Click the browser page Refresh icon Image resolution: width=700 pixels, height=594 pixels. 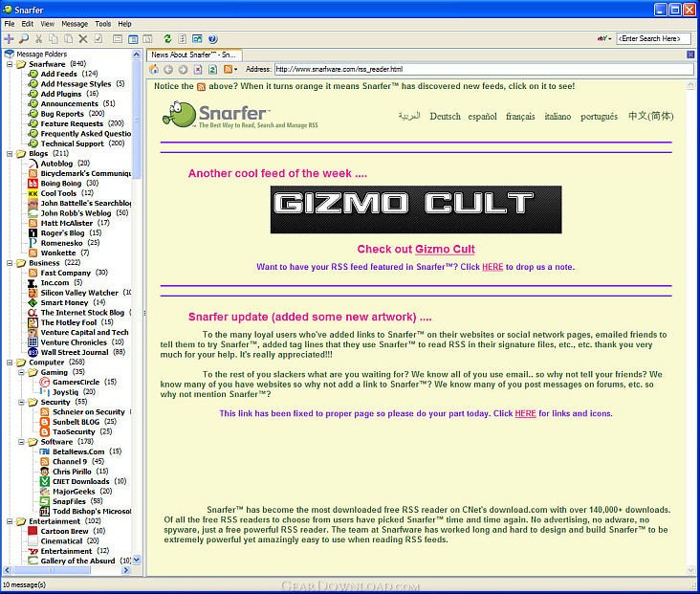tap(212, 69)
